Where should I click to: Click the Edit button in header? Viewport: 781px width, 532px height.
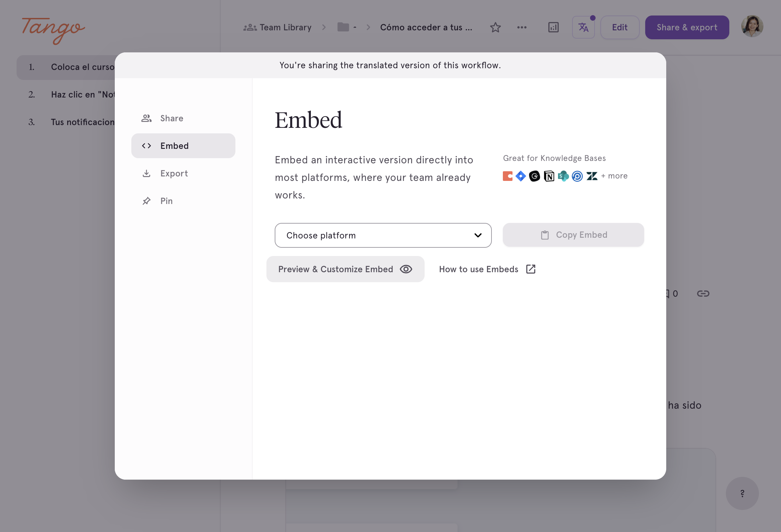tap(620, 27)
